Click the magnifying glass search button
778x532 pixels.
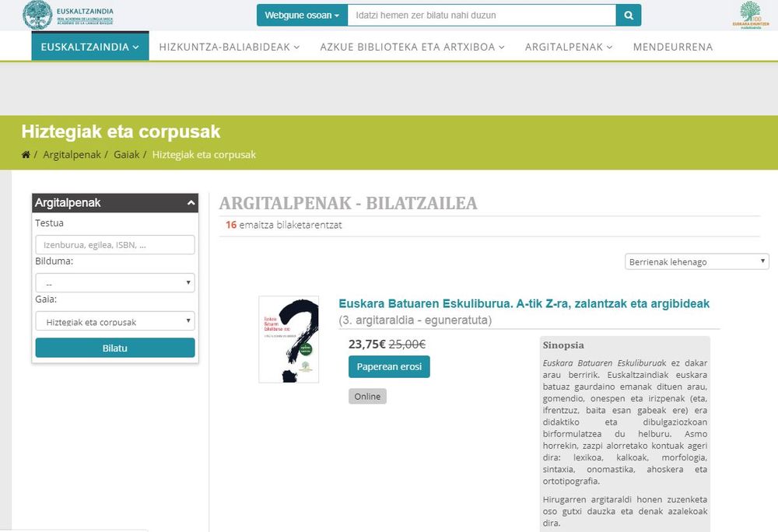[x=628, y=16]
